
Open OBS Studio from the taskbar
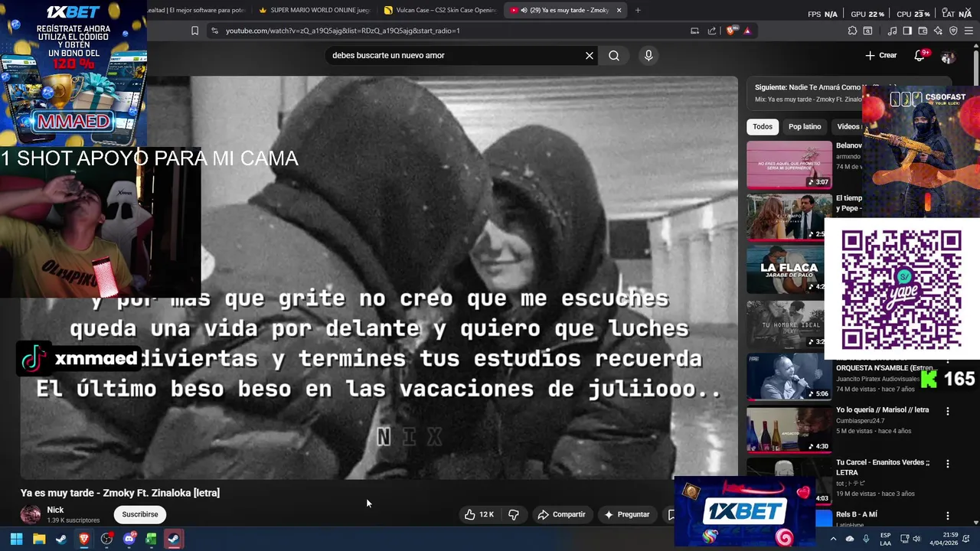point(106,539)
